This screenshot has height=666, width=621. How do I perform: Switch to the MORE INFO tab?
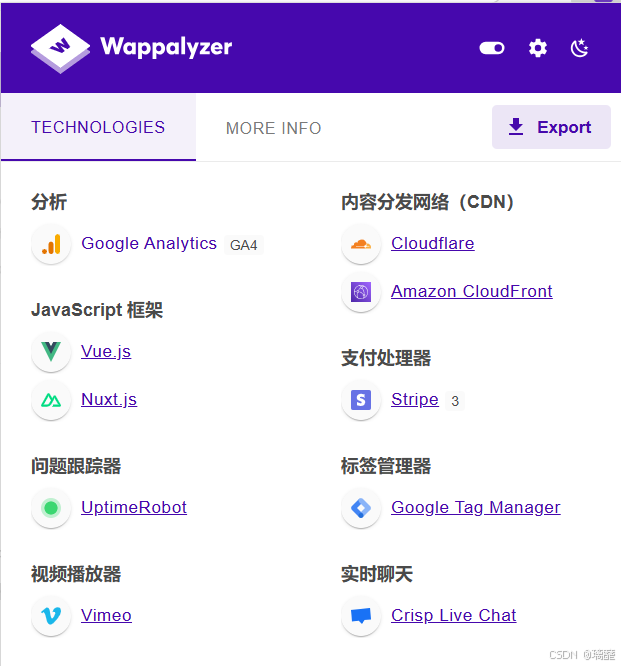coord(274,128)
